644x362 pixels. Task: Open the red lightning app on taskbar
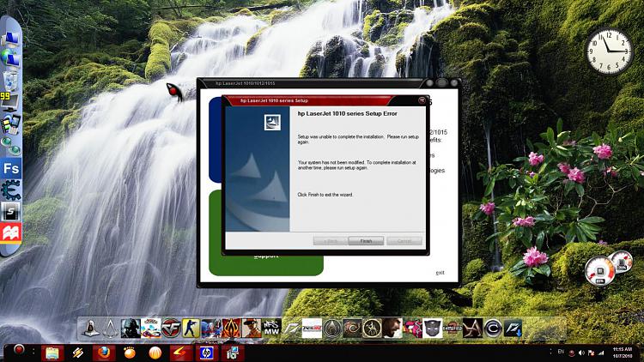click(180, 353)
